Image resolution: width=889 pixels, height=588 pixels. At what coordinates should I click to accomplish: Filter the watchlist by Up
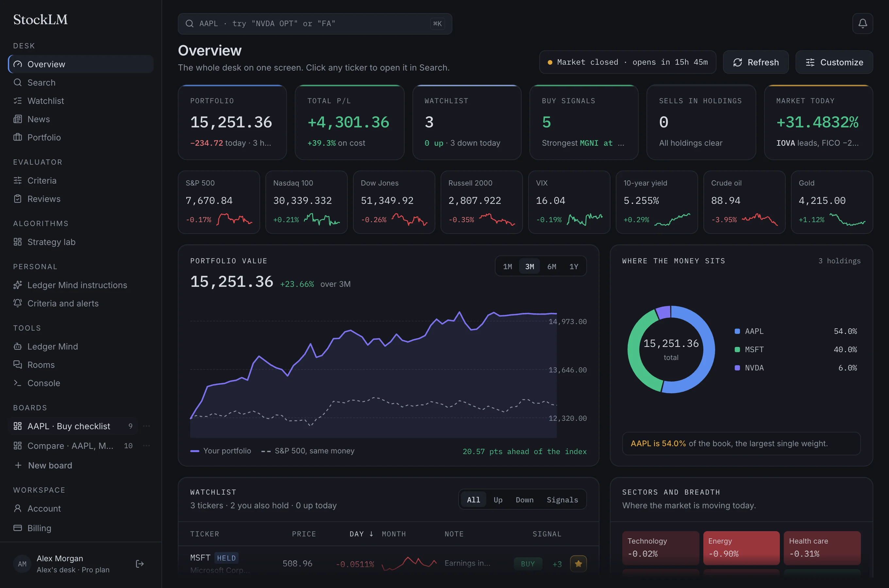pyautogui.click(x=498, y=500)
